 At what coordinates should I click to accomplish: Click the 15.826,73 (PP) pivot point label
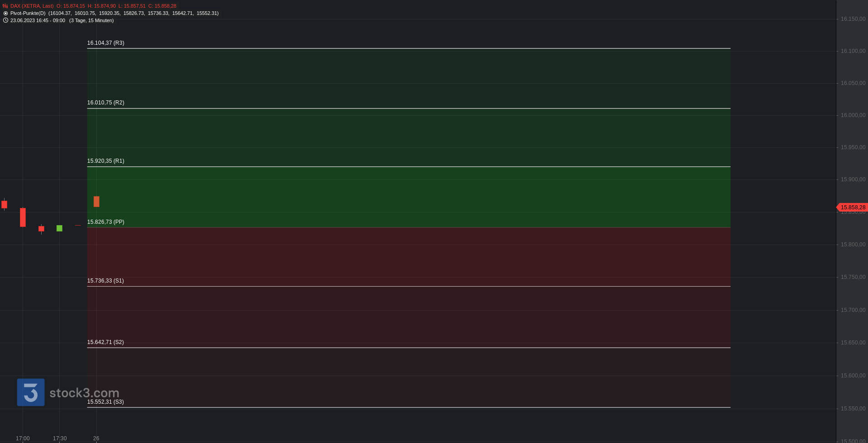106,222
